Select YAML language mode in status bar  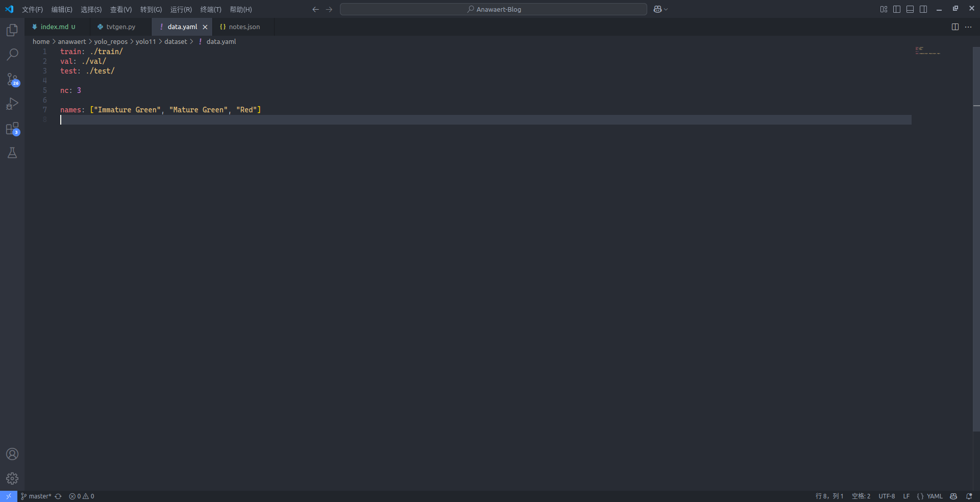tap(929, 496)
